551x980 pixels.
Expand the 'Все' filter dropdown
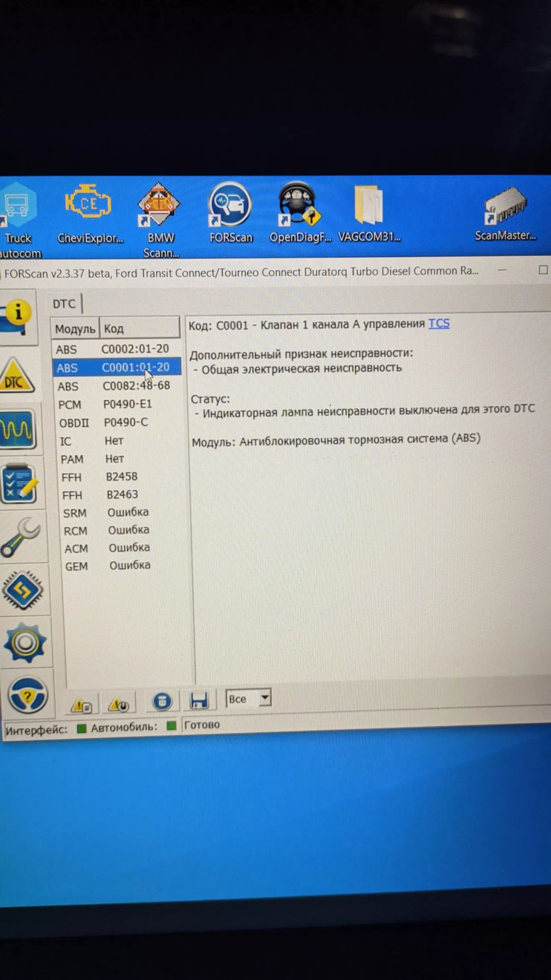pos(265,698)
